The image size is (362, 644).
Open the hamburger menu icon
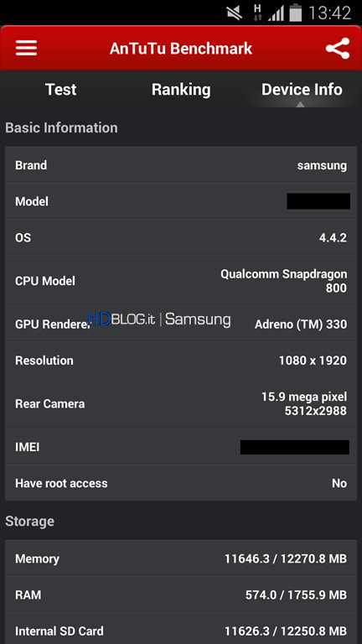point(27,49)
